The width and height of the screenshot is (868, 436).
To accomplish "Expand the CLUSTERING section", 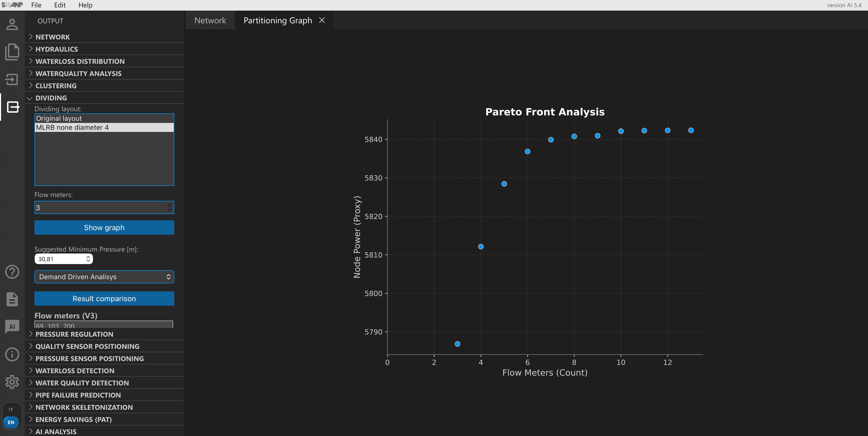I will (x=104, y=85).
